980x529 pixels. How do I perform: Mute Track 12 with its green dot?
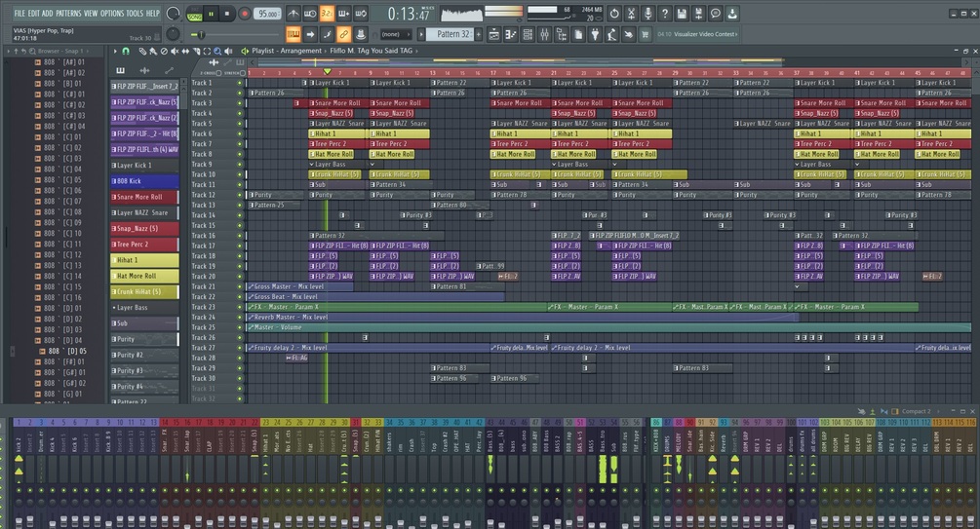pyautogui.click(x=239, y=195)
